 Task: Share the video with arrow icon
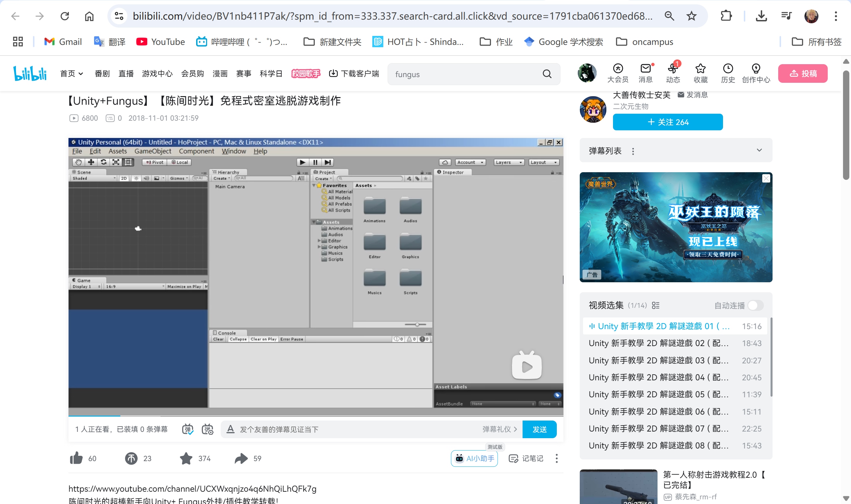point(241,458)
